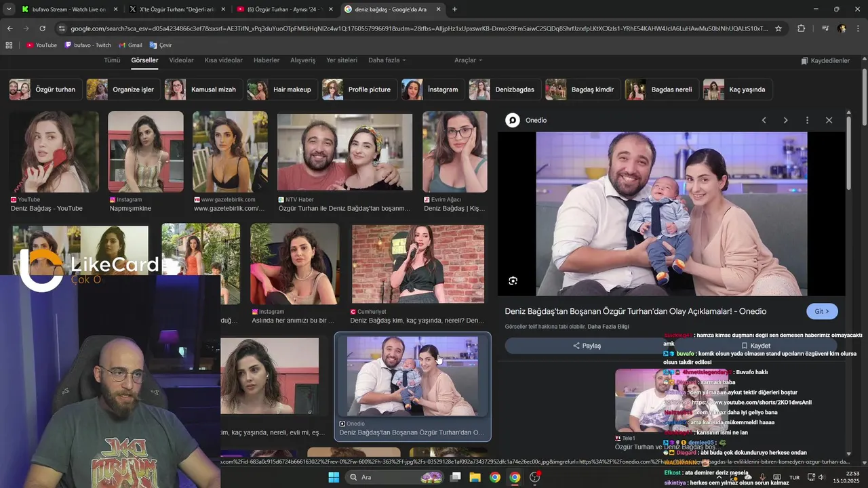868x488 pixels.
Task: Select the Kamusal mizah filter chip
Action: (x=203, y=89)
